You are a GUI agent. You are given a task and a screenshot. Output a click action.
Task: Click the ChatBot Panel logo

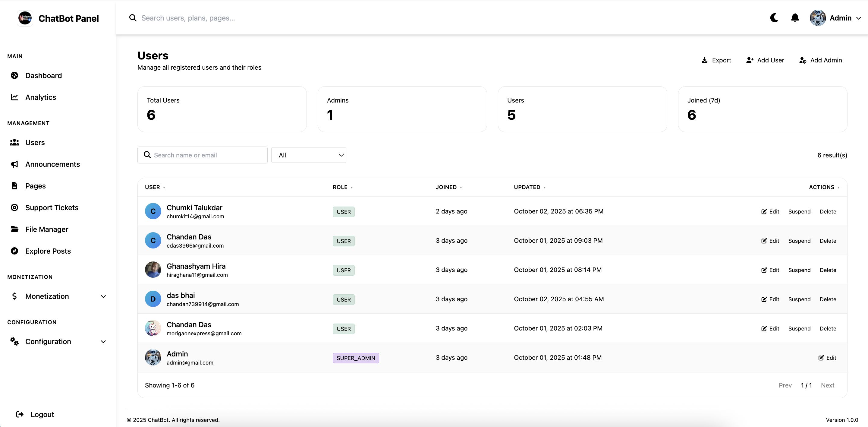click(25, 18)
